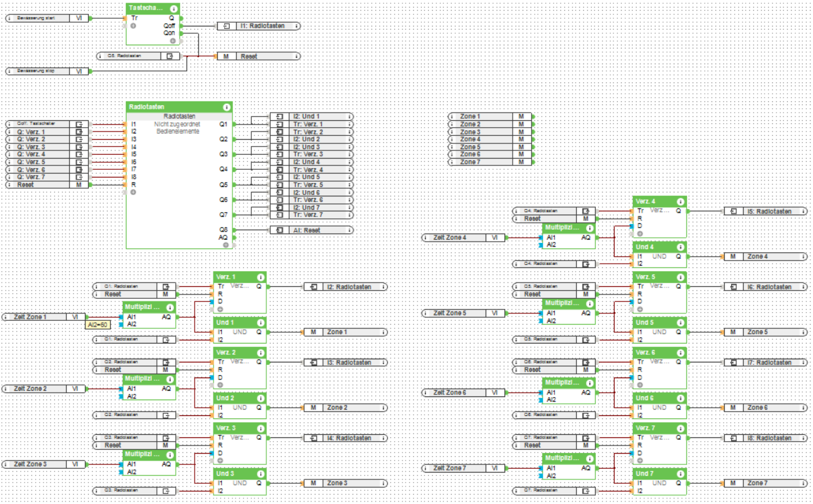Click the plus circle under input D of Verz. 6

tap(640, 385)
